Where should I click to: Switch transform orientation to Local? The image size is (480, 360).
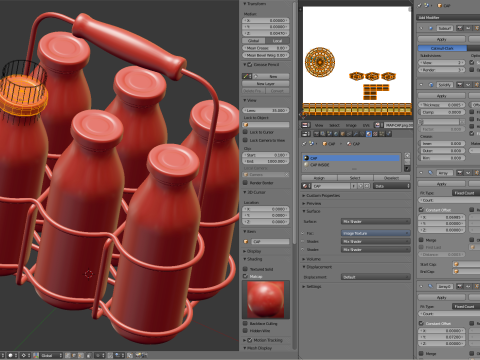coord(277,41)
